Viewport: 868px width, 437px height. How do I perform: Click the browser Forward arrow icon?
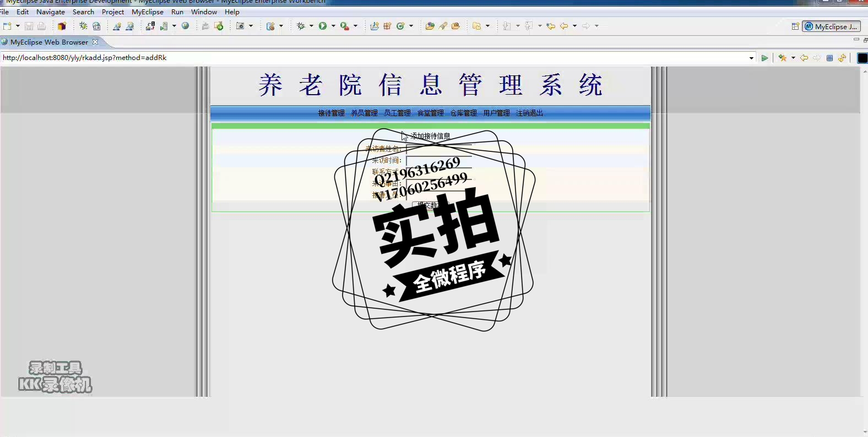pos(817,58)
